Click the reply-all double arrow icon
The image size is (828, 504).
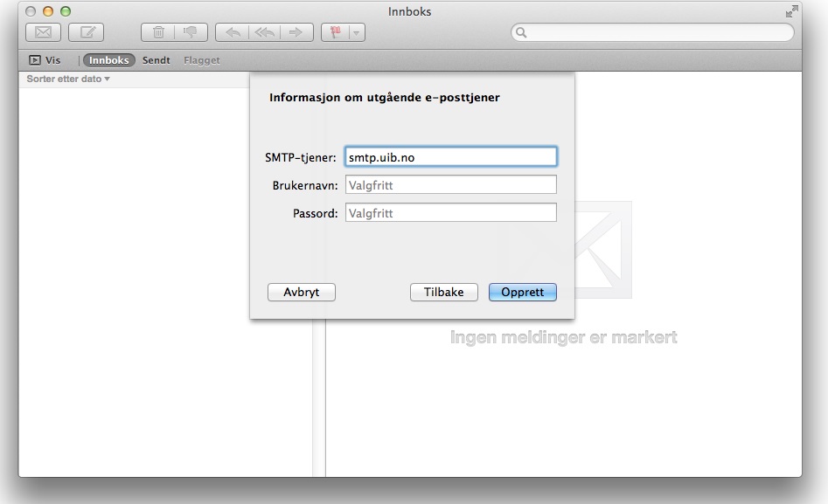(x=263, y=32)
